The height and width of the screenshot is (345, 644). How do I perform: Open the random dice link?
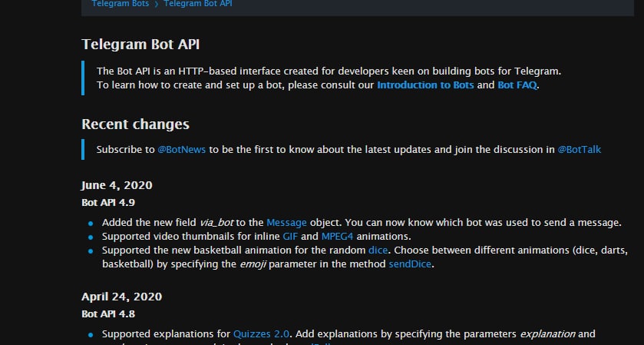coord(378,250)
